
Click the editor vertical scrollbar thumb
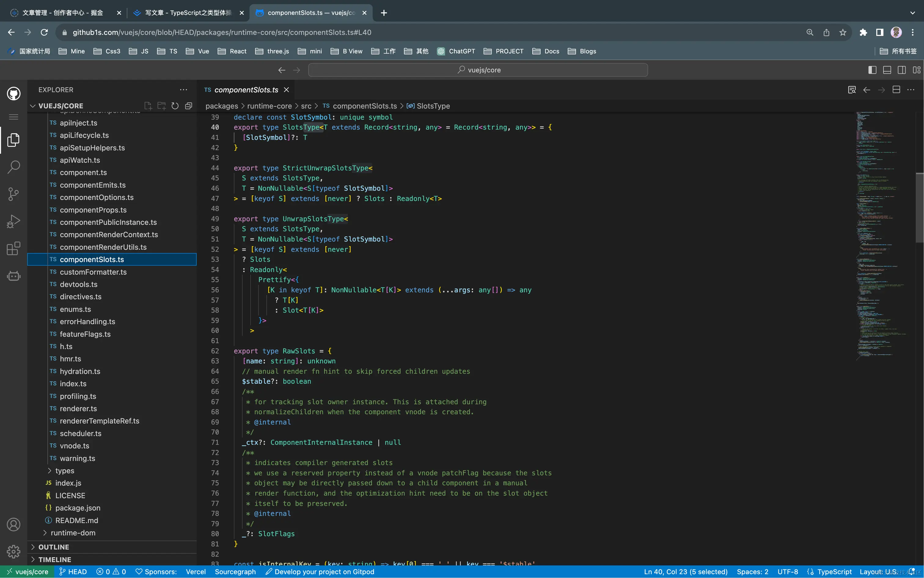[x=919, y=207]
